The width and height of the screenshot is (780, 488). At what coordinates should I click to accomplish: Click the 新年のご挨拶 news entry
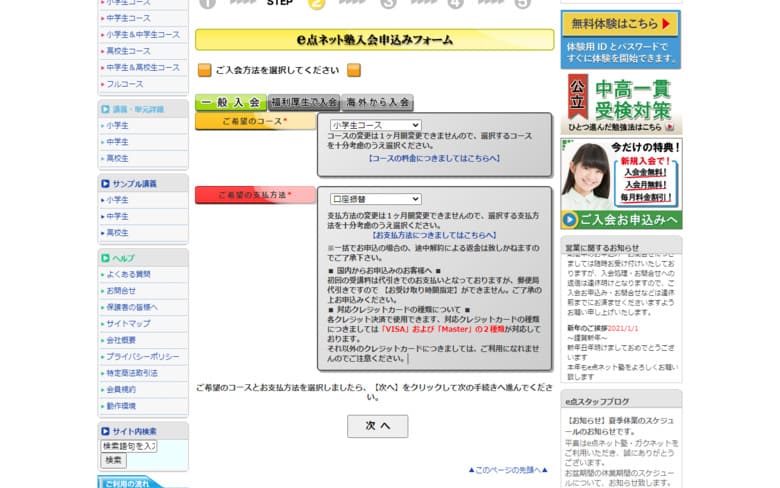click(x=603, y=328)
